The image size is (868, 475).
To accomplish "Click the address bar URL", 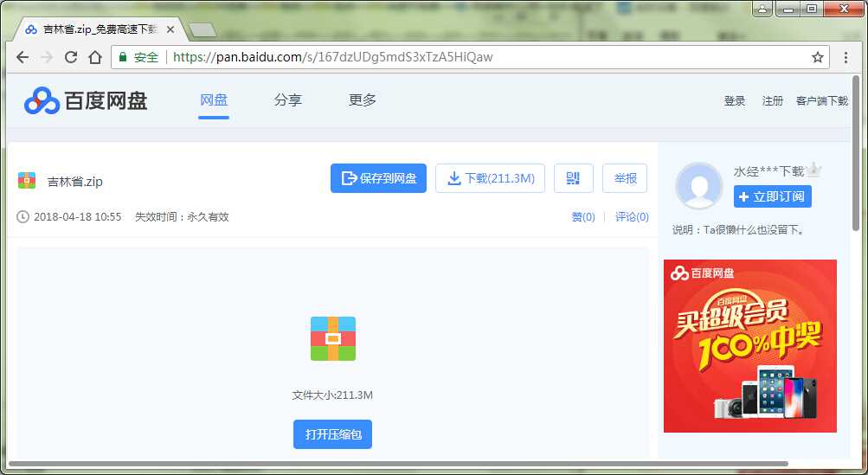I will click(x=332, y=57).
